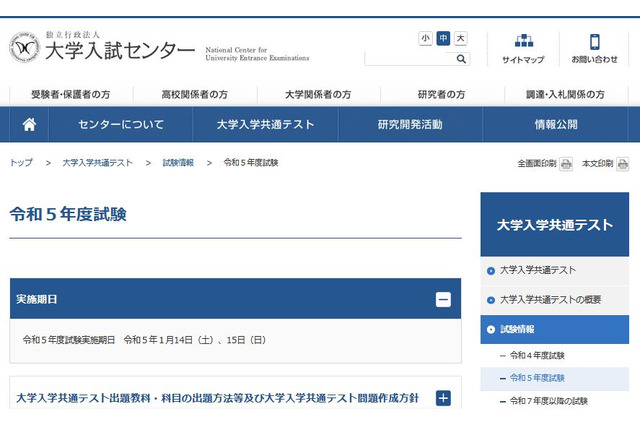Screen dimensions: 640x426
Task: Click the 実施期日 section heading
Action: (x=37, y=300)
